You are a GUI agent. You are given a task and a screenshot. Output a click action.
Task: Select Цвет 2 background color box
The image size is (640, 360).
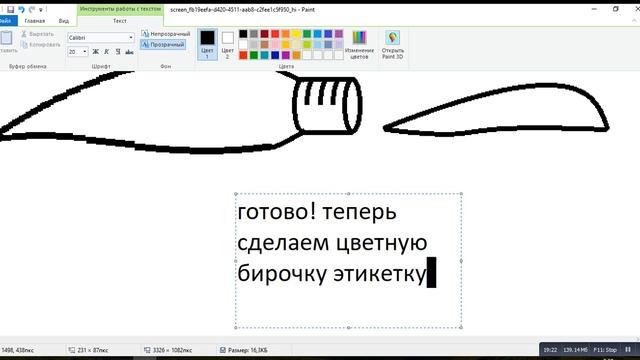227,44
